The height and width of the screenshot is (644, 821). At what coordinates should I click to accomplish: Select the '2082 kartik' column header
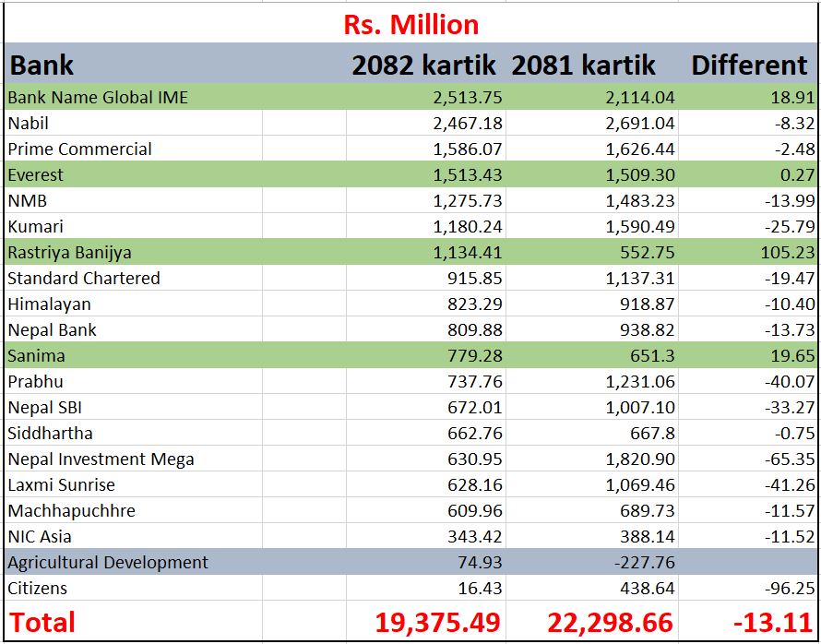[x=423, y=66]
